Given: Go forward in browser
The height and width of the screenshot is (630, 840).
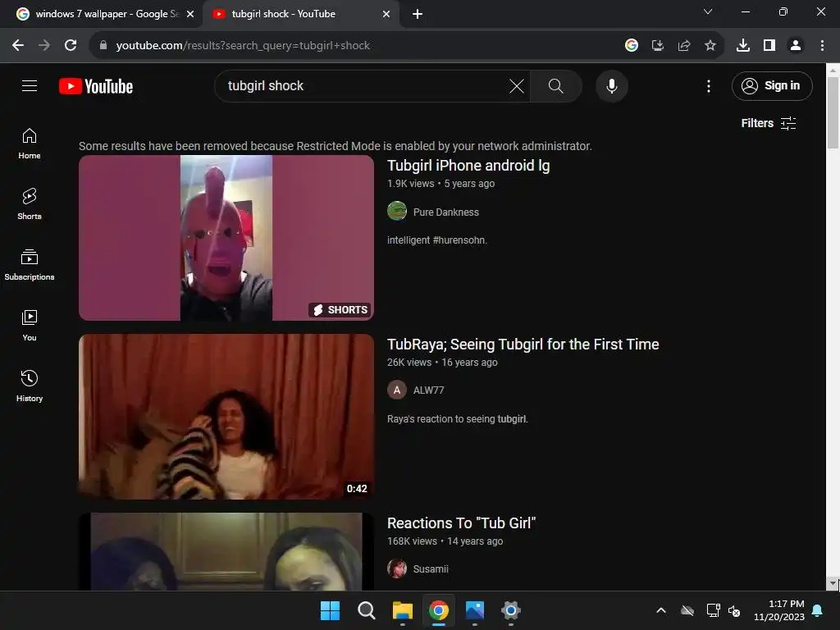Looking at the screenshot, I should click(x=44, y=46).
